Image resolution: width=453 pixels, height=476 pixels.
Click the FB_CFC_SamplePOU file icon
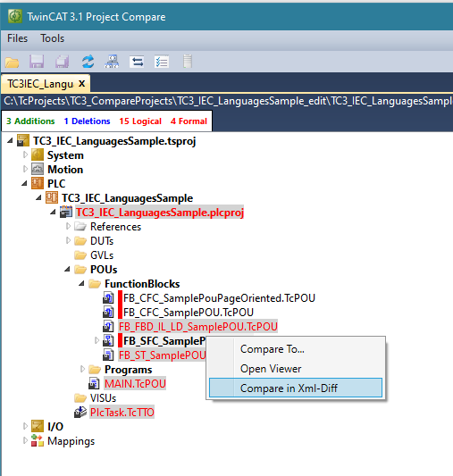[x=108, y=312]
